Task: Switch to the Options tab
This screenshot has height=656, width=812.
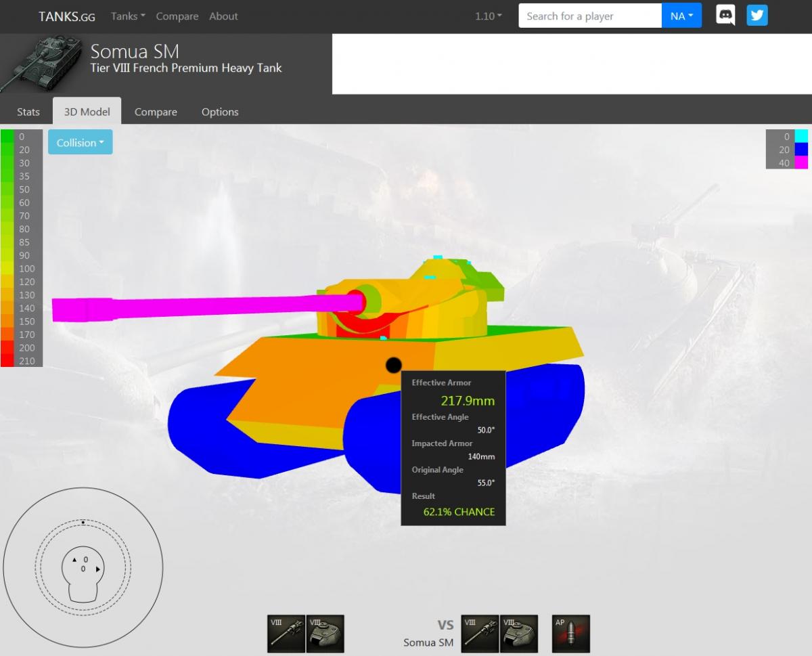Action: (220, 112)
